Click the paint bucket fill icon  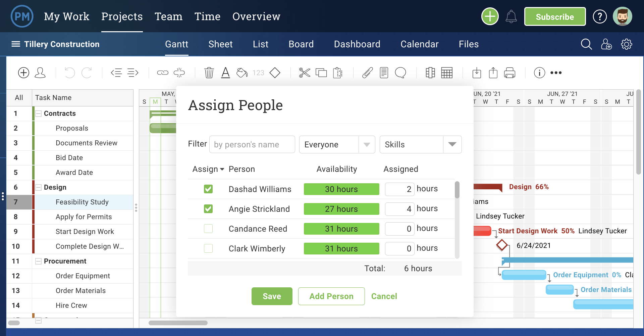(242, 73)
